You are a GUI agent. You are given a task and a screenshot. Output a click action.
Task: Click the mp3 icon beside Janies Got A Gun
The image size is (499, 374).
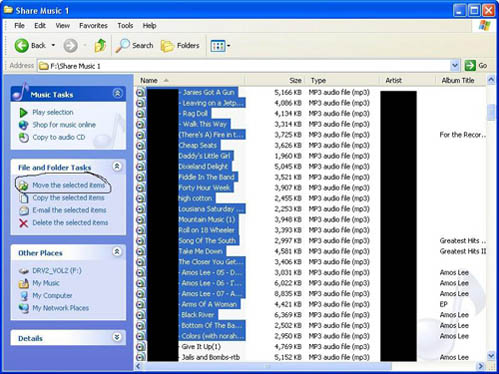pyautogui.click(x=141, y=92)
